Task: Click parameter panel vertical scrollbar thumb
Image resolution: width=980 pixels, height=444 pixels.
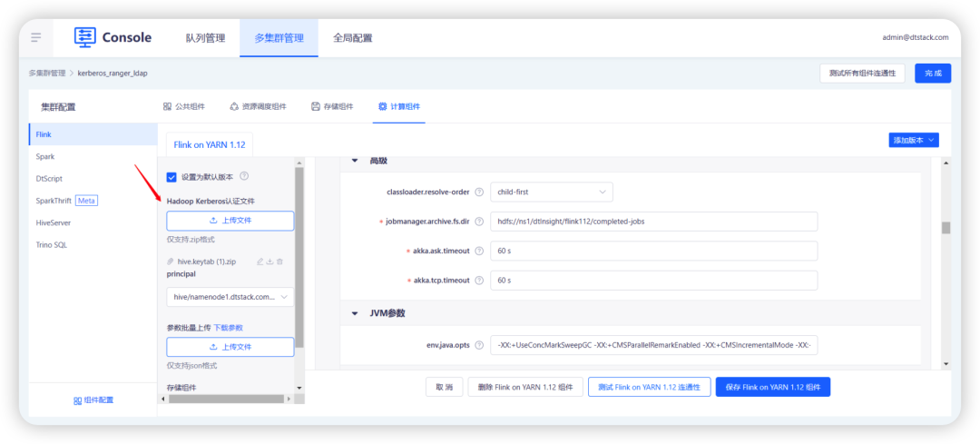Action: click(946, 228)
